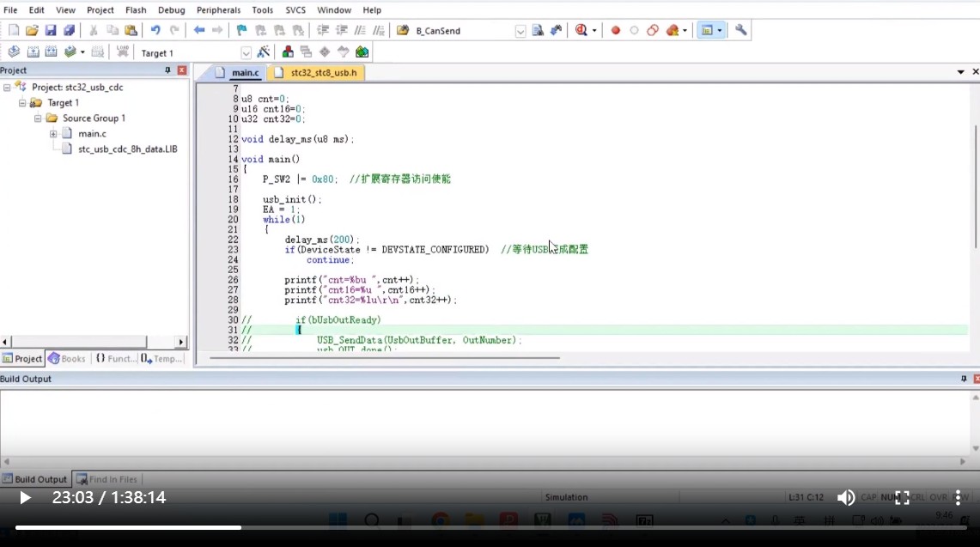The image size is (980, 547).
Task: Select main.c in project tree
Action: 92,134
